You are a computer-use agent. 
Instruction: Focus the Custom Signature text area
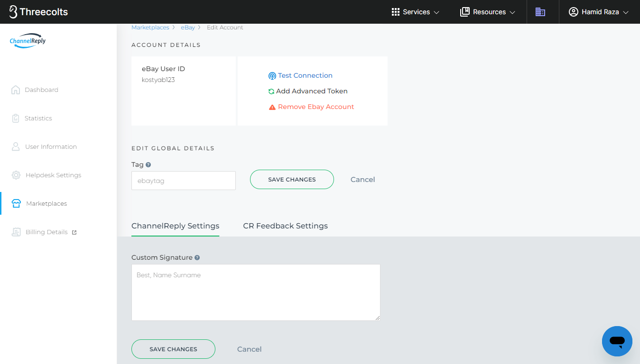(x=256, y=292)
